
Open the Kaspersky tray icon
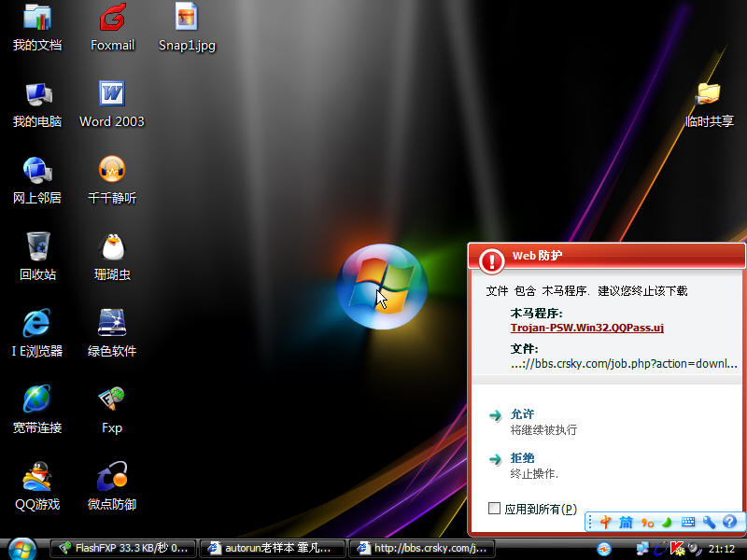pyautogui.click(x=677, y=549)
